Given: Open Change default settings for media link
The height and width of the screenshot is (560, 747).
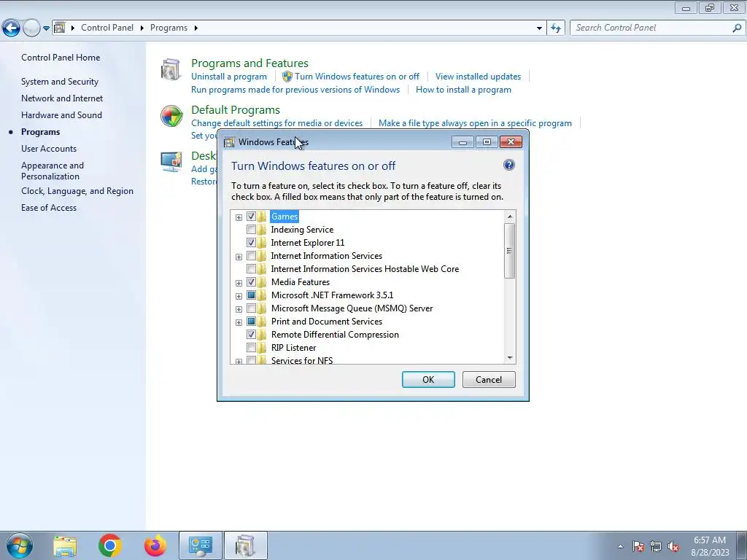Looking at the screenshot, I should click(x=276, y=123).
